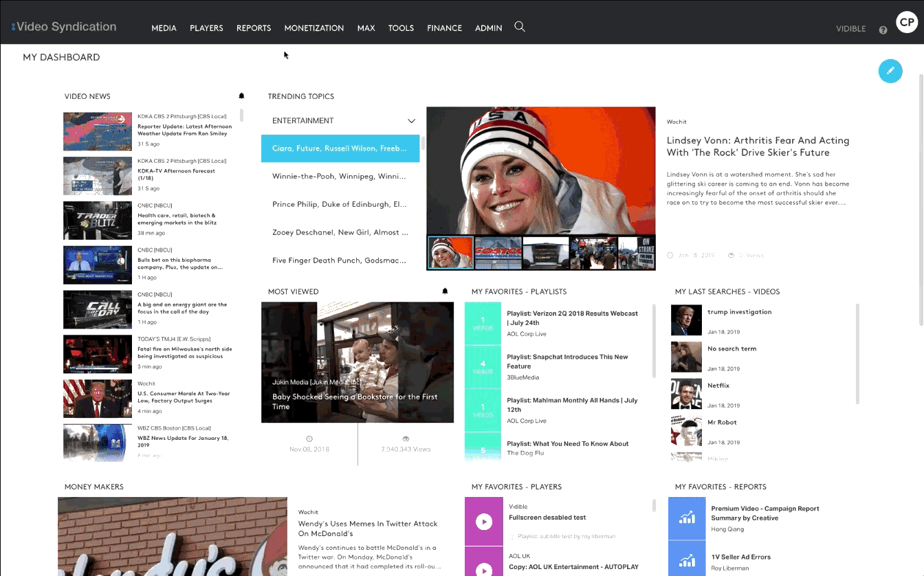Open the U.S. Consumer Morale video title
The width and height of the screenshot is (924, 576).
(184, 397)
